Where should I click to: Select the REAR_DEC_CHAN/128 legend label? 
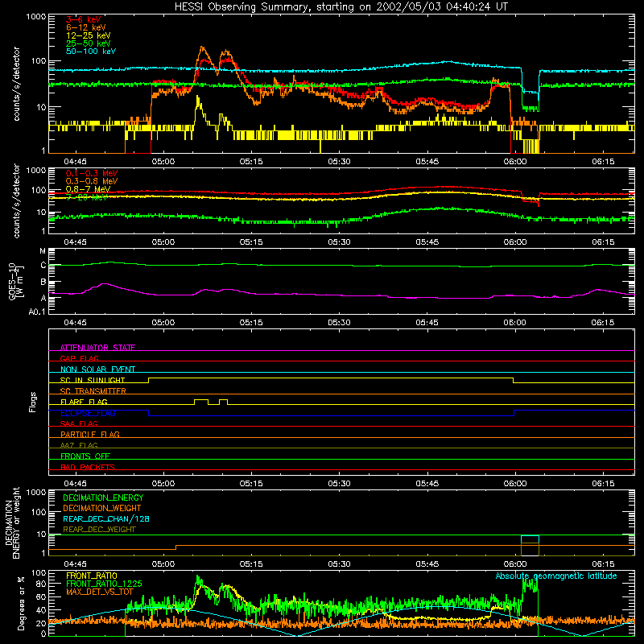tap(106, 518)
